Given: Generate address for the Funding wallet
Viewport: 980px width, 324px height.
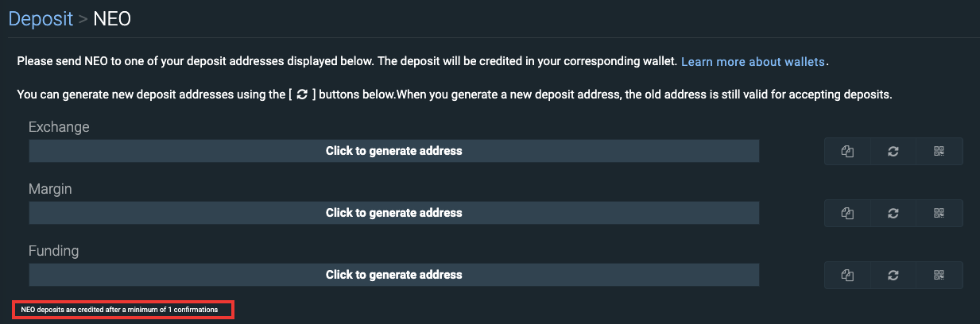Looking at the screenshot, I should 394,275.
